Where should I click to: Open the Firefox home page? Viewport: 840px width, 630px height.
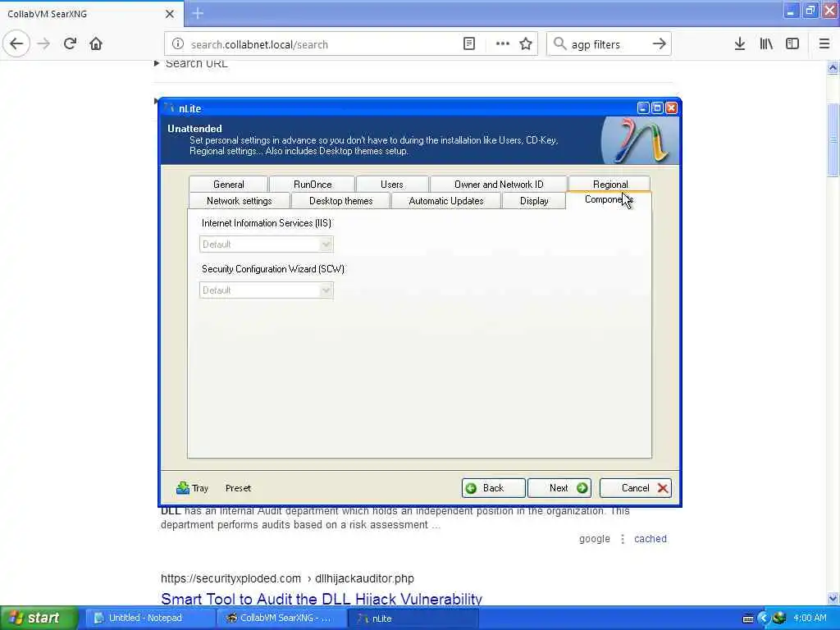[x=96, y=44]
